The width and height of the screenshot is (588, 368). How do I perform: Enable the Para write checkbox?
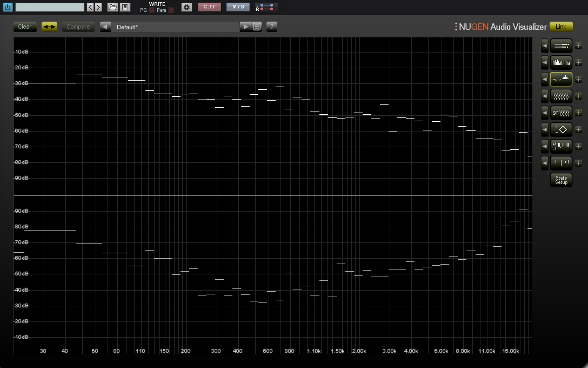(171, 10)
